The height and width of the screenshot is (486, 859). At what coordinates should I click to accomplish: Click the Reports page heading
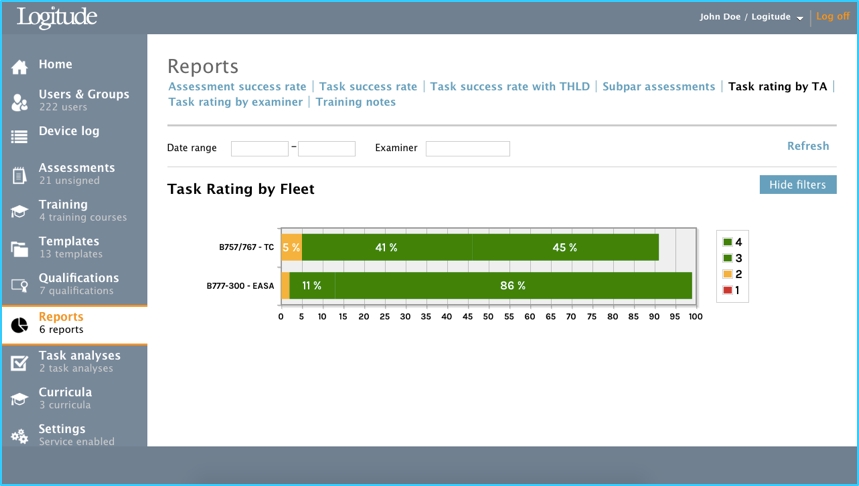pyautogui.click(x=203, y=66)
